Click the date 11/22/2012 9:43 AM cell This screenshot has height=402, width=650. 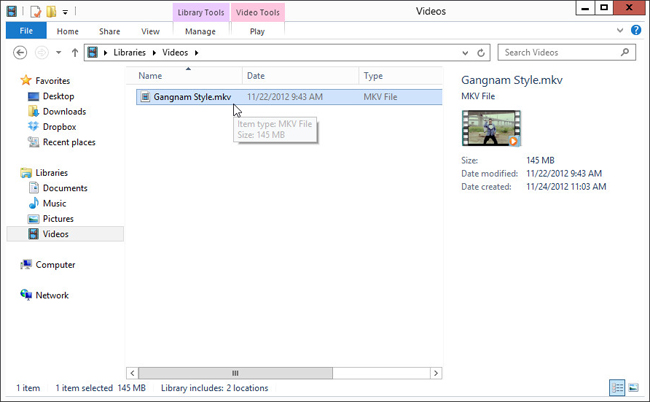(x=285, y=97)
